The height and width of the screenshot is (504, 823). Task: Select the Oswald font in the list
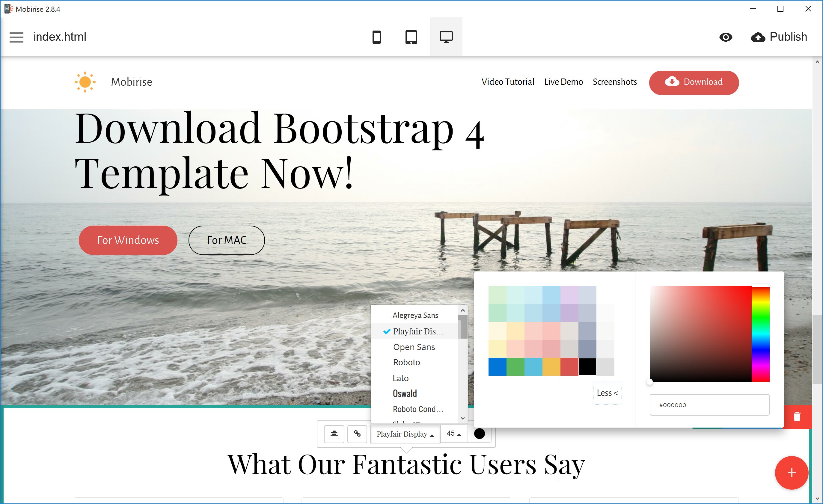405,393
